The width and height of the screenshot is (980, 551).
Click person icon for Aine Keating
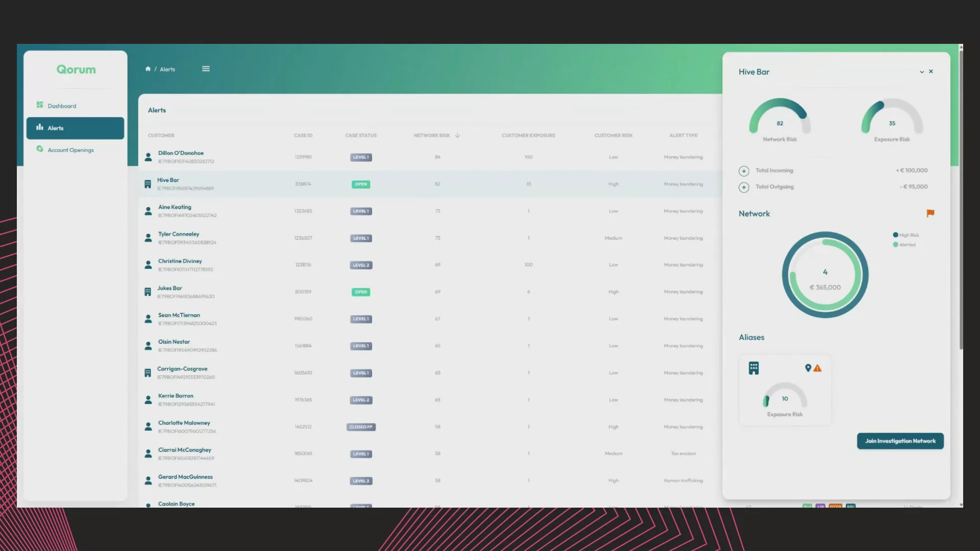coord(148,211)
